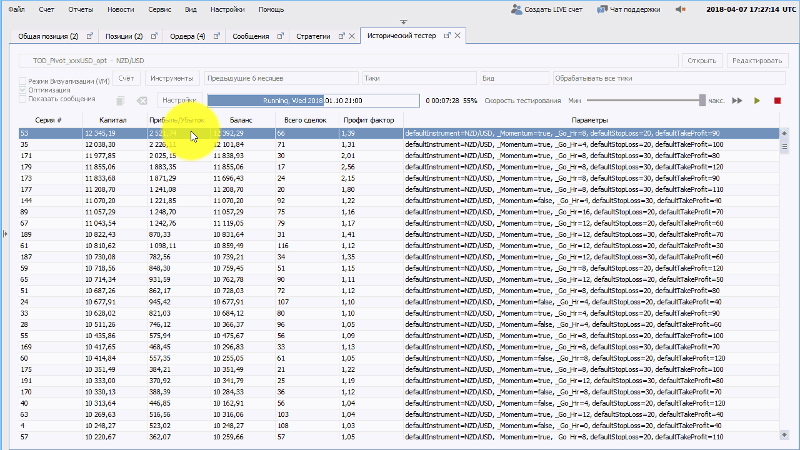This screenshot has width=800, height=450.
Task: Sort by Всего сделок column header
Action: 305,120
